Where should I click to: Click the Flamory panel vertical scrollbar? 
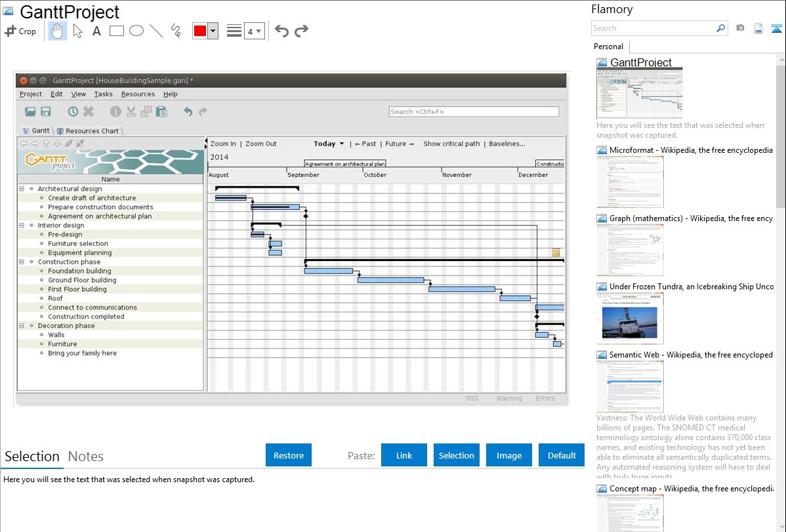[781, 135]
